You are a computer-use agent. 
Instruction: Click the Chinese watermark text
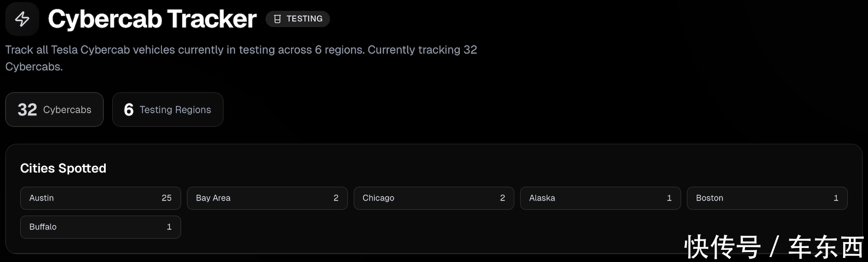click(x=774, y=247)
